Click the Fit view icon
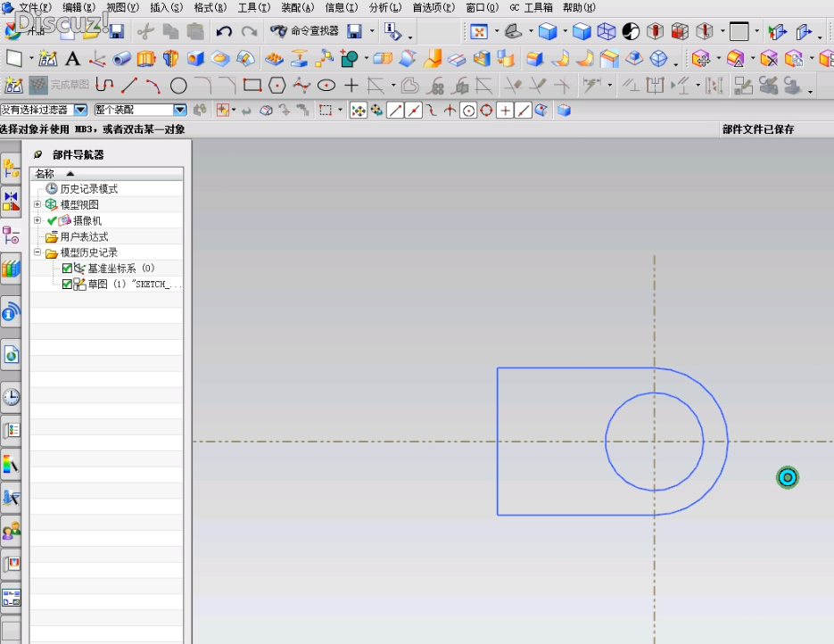Screen dimensions: 834x644 (479, 31)
